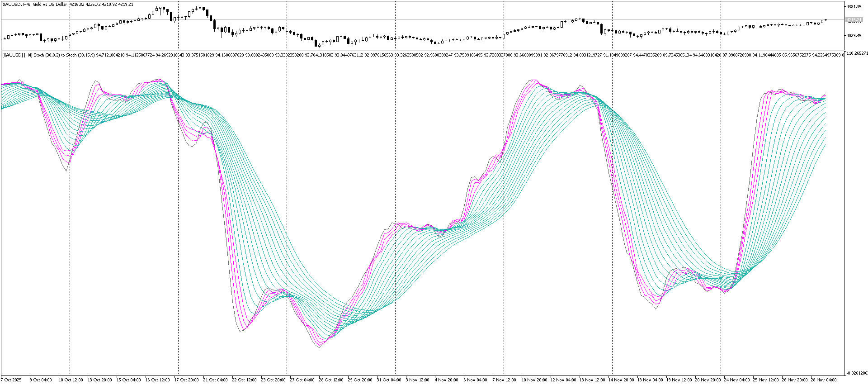Click the '6 Nov 04:00' time axis label

476,380
